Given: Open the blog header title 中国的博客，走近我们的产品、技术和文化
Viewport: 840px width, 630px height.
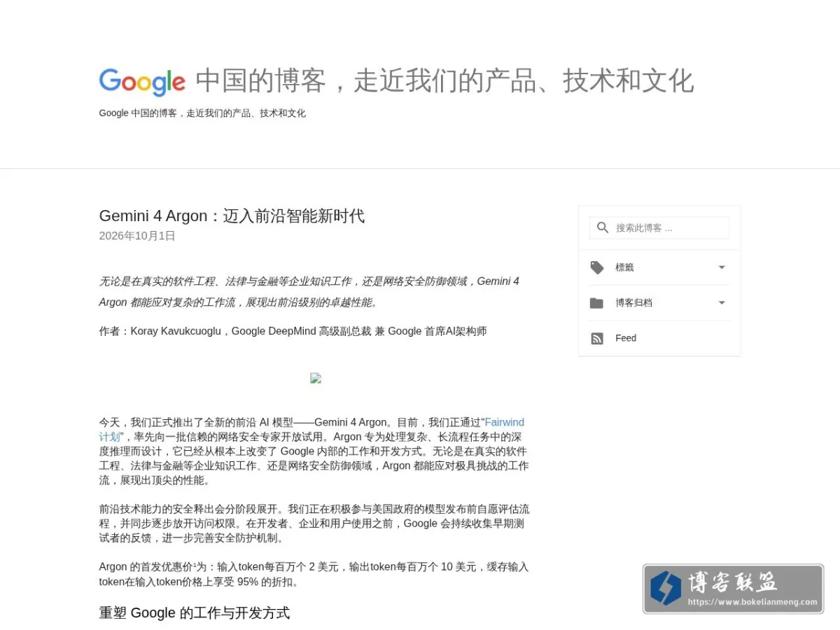Looking at the screenshot, I should click(x=444, y=81).
